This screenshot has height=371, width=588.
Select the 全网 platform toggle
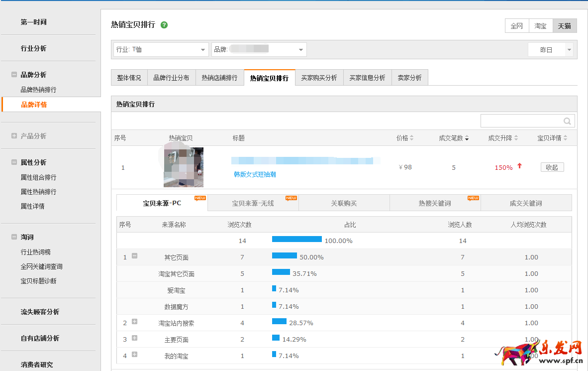[x=517, y=26]
